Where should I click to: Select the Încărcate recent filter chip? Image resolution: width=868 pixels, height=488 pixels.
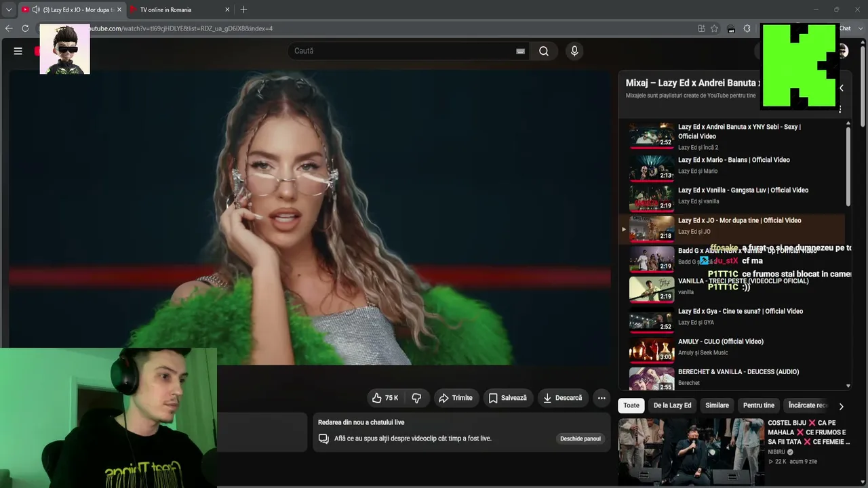pyautogui.click(x=808, y=405)
